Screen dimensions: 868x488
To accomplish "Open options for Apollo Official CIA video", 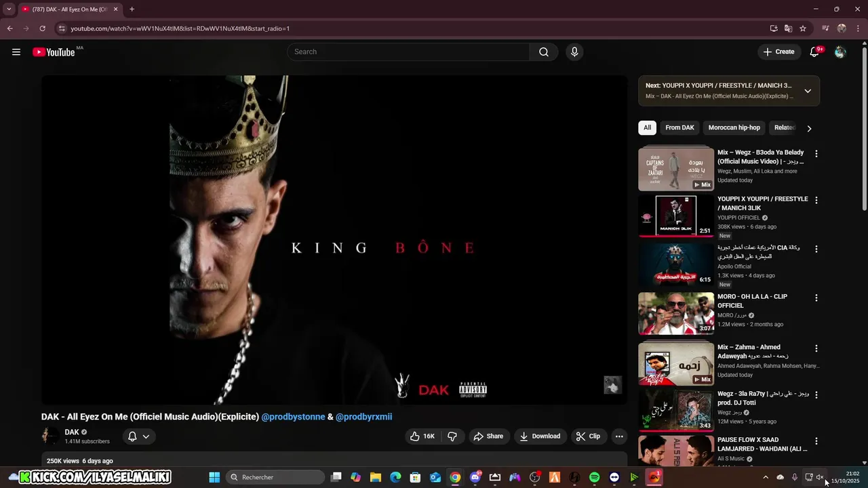I will pyautogui.click(x=816, y=249).
